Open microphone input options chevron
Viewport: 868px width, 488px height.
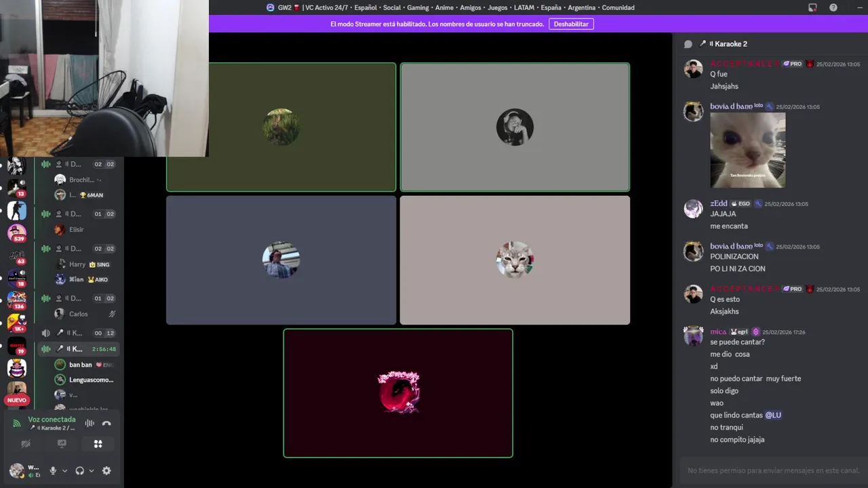tap(65, 471)
